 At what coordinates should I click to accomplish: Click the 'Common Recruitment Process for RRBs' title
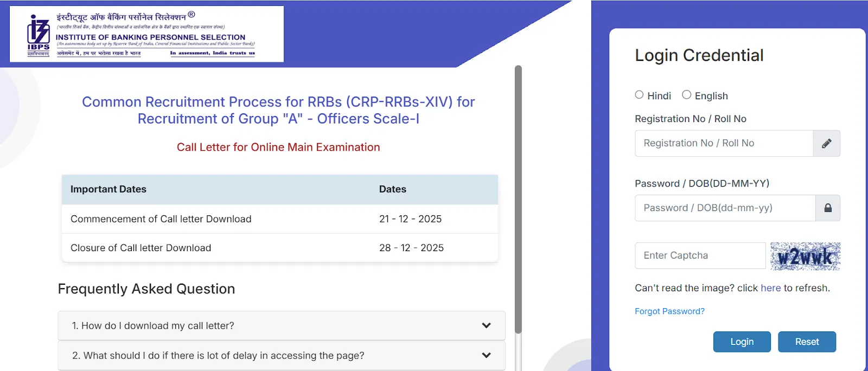click(278, 110)
